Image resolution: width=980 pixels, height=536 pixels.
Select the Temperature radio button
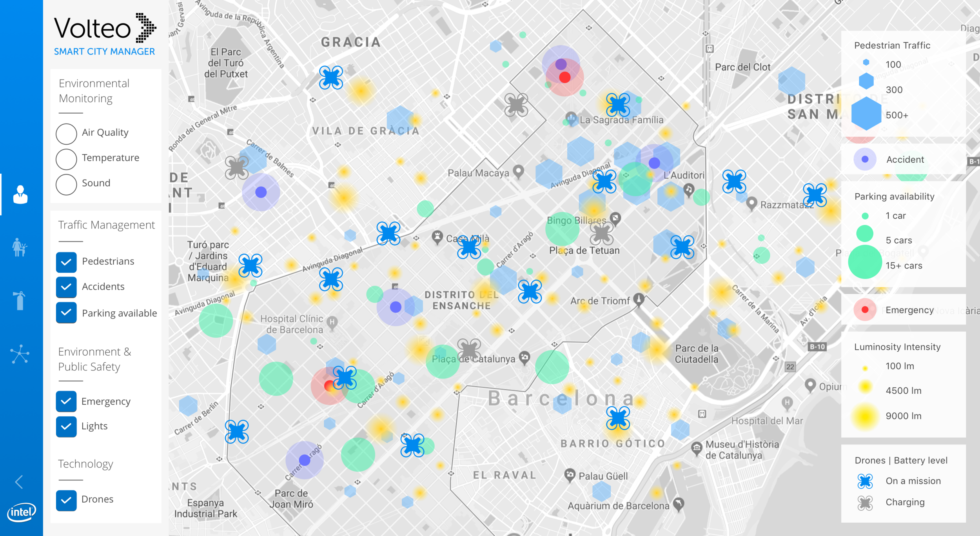coord(66,159)
